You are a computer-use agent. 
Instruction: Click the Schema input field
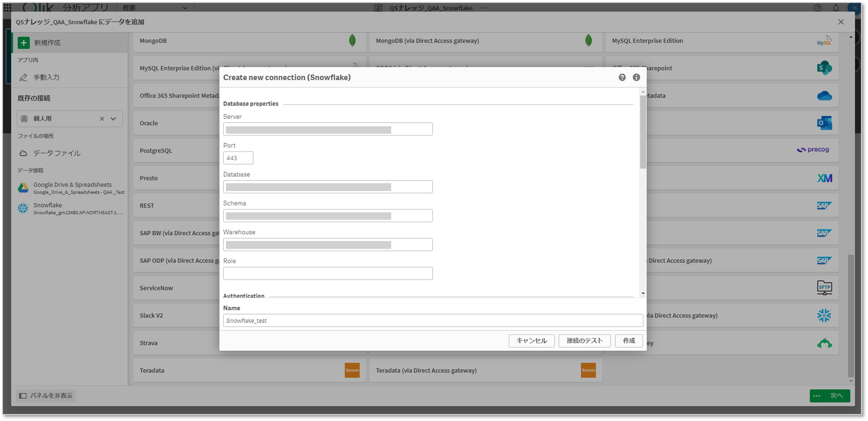point(328,216)
